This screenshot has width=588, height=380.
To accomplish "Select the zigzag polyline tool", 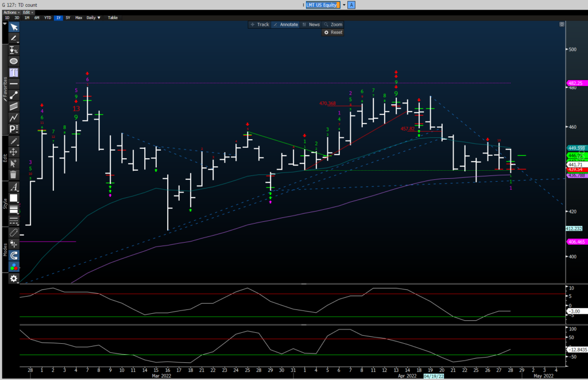I will [14, 117].
